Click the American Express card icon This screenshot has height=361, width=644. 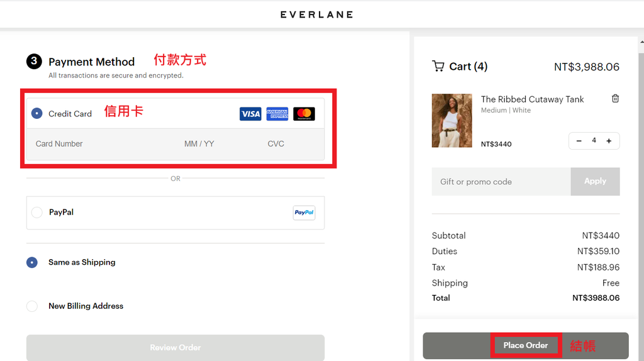coord(277,114)
